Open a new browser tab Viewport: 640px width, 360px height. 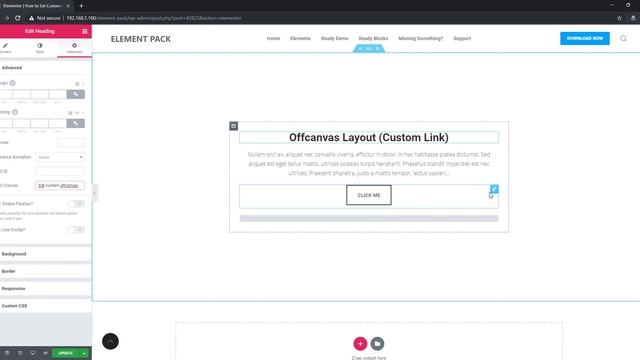click(x=81, y=6)
